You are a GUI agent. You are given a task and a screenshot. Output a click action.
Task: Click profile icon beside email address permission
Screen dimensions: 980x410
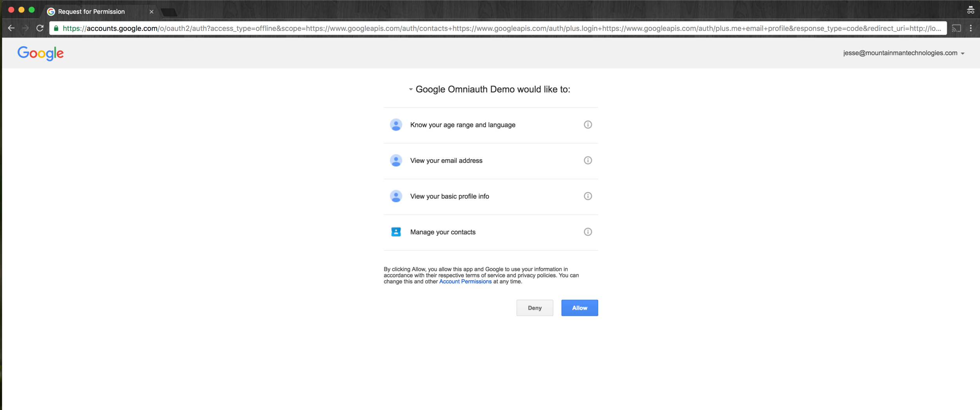pos(396,160)
